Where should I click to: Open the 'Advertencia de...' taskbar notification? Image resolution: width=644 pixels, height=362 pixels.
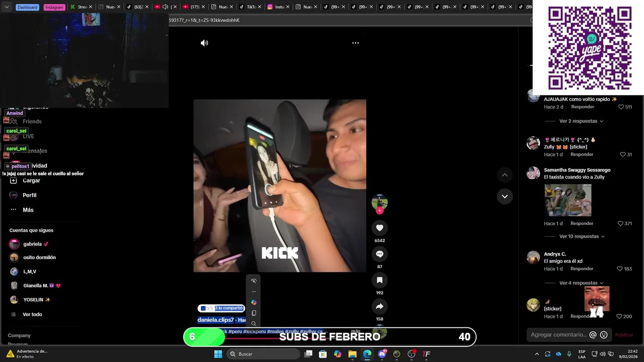(x=26, y=354)
